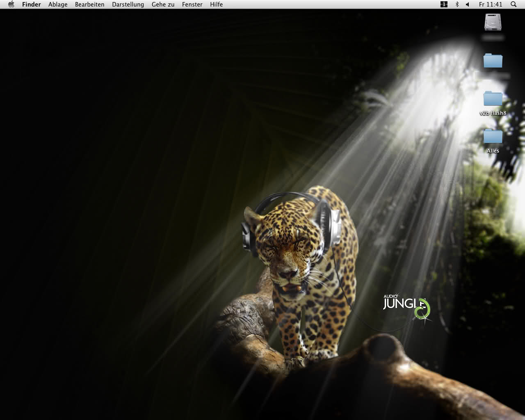Click the Spaces number 1 menu bar icon
Viewport: 525px width, 420px height.
[444, 5]
